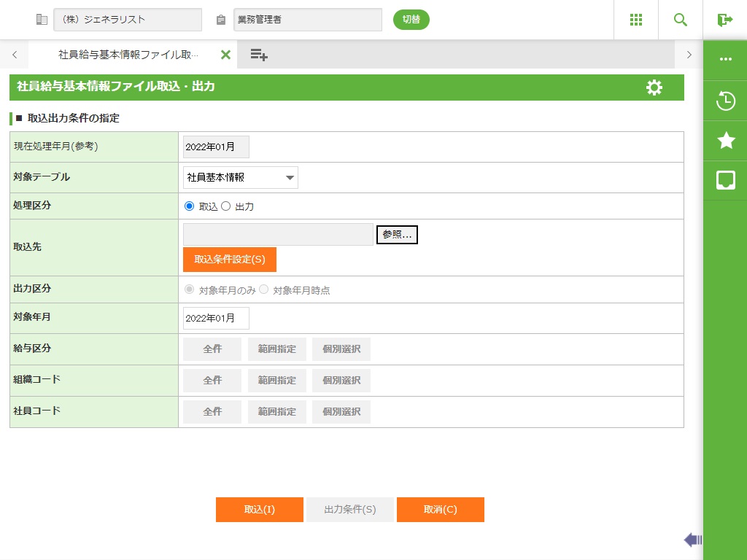This screenshot has width=747, height=560.
Task: Expand the 対象テーブル dropdown
Action: [241, 177]
